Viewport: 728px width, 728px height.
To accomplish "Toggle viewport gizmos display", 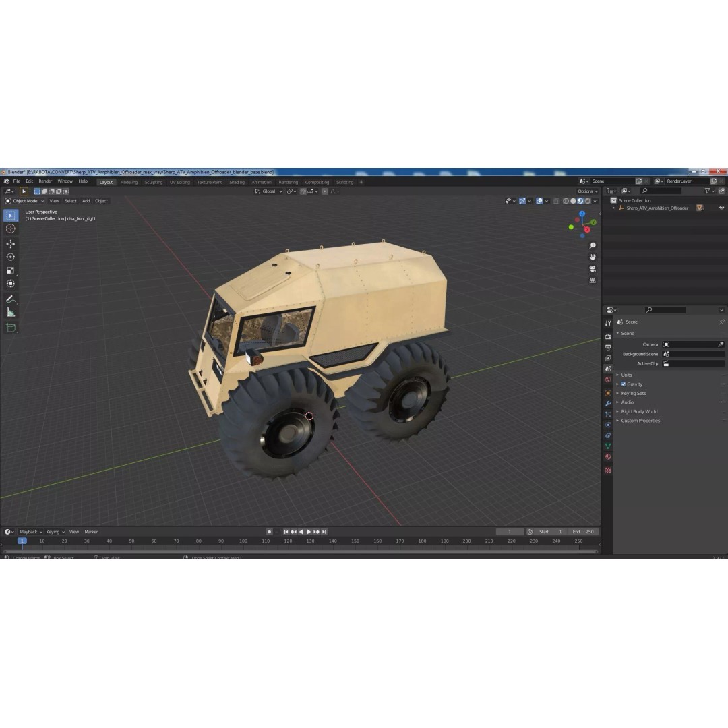I will [522, 201].
